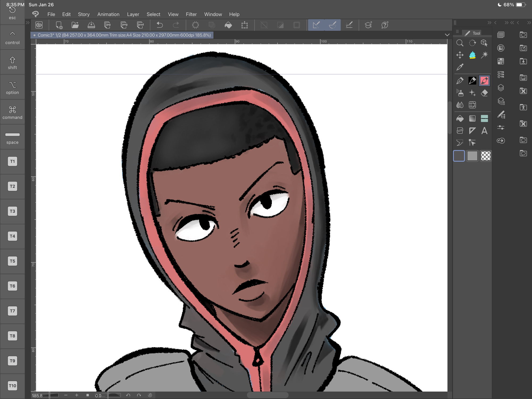
Task: Open the File menu
Action: point(51,14)
